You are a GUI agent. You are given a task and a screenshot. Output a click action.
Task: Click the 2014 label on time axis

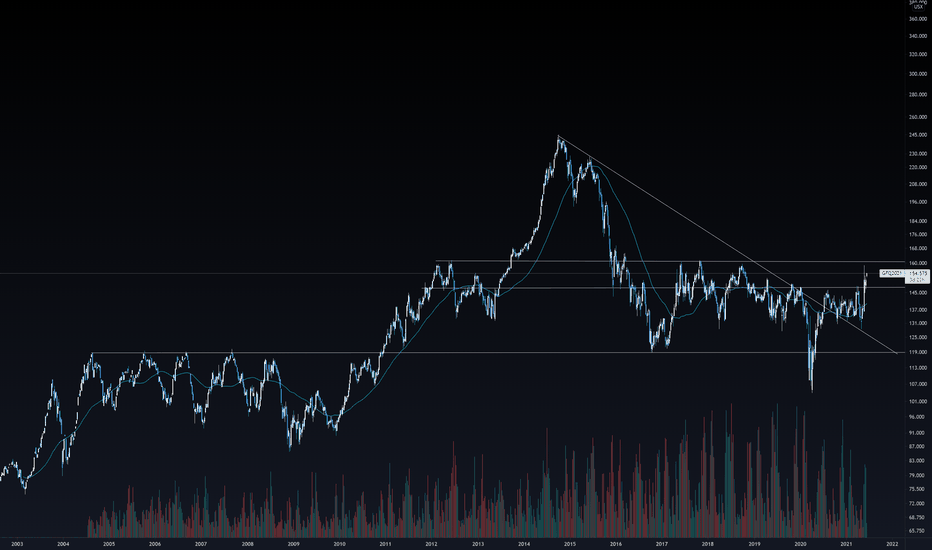pos(524,544)
